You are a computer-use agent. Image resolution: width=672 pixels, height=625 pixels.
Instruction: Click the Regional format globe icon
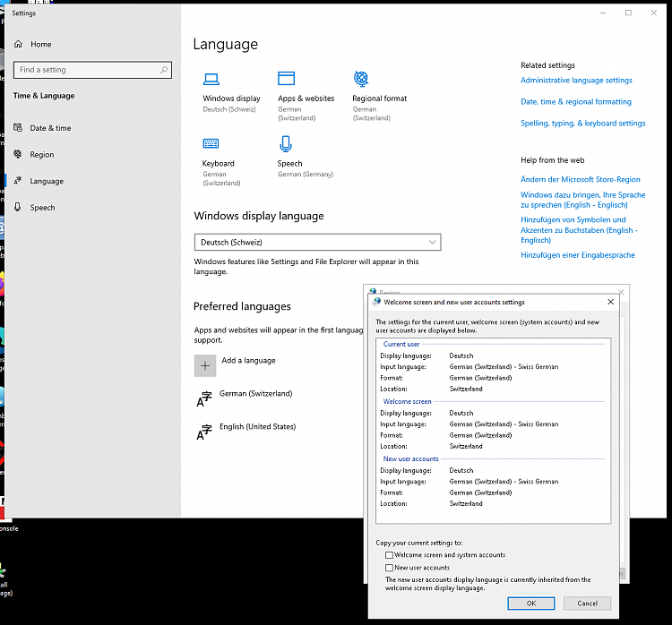click(x=361, y=79)
